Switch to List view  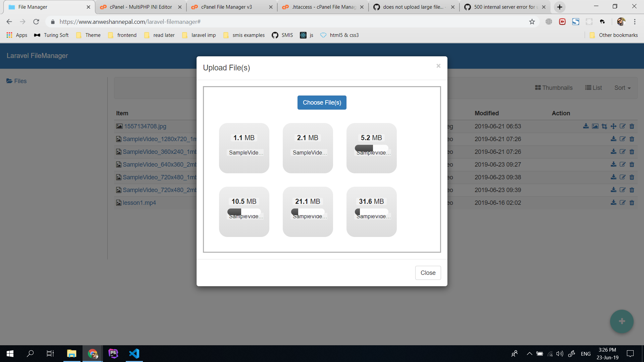coord(593,87)
